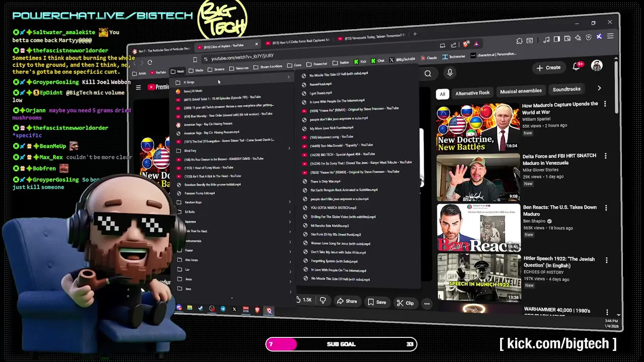The image size is (644, 362).
Task: Select the Musical ensembles filter chip
Action: pyautogui.click(x=521, y=91)
